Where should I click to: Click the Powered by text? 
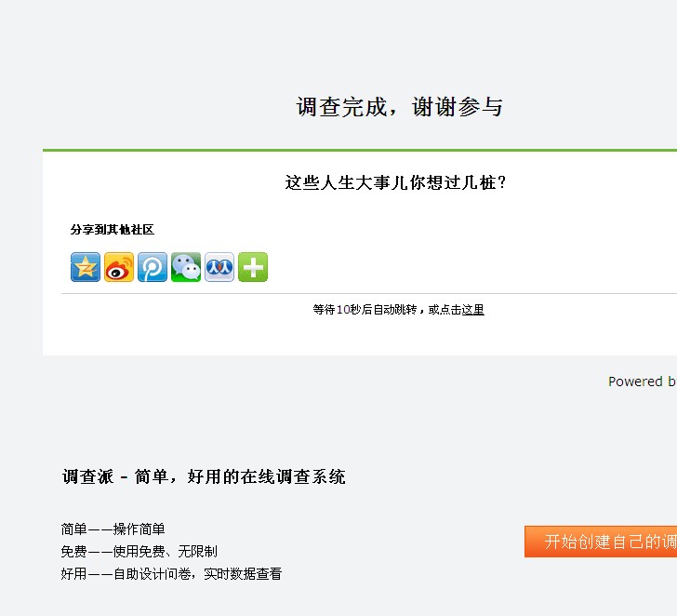click(643, 382)
